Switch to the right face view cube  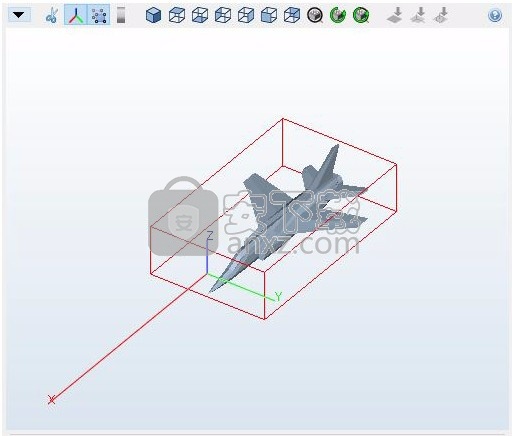[246, 15]
